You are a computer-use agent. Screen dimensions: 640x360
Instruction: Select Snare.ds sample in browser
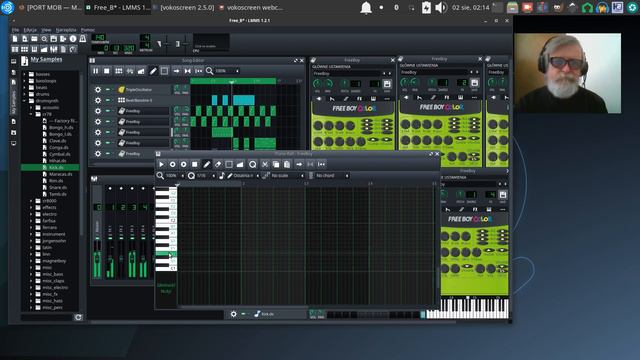[x=58, y=187]
